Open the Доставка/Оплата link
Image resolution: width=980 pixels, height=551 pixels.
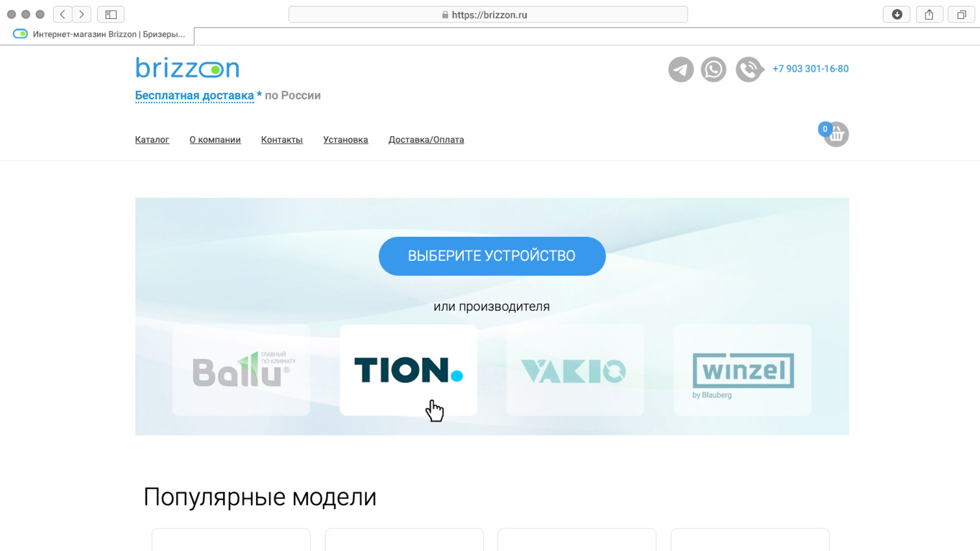[426, 140]
